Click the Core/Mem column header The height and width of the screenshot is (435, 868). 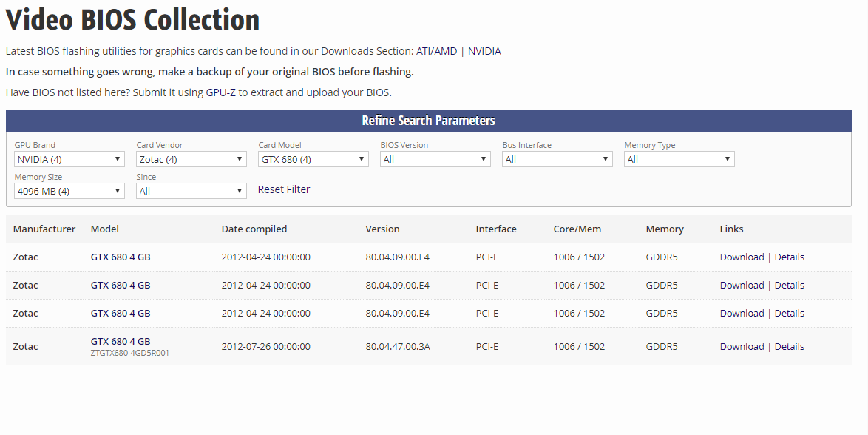pos(577,229)
